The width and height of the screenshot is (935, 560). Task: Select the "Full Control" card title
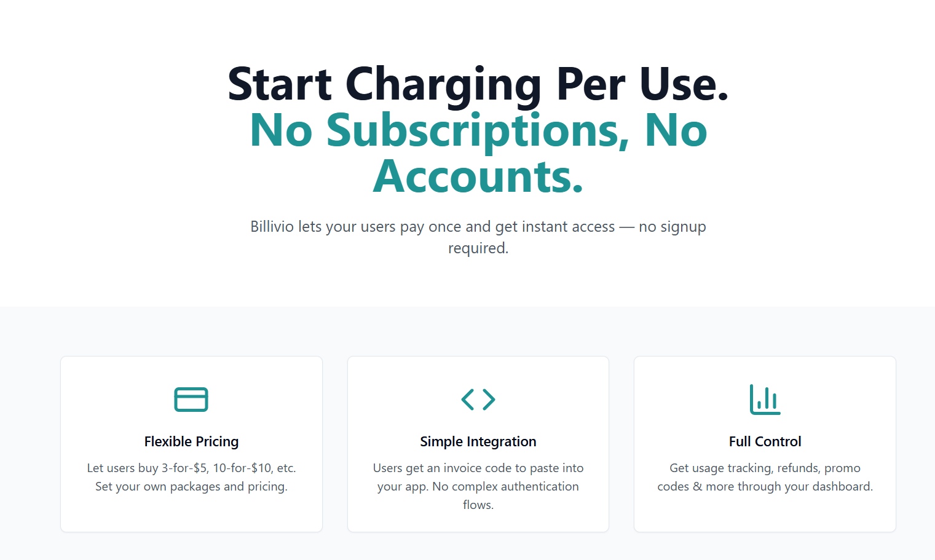click(765, 441)
